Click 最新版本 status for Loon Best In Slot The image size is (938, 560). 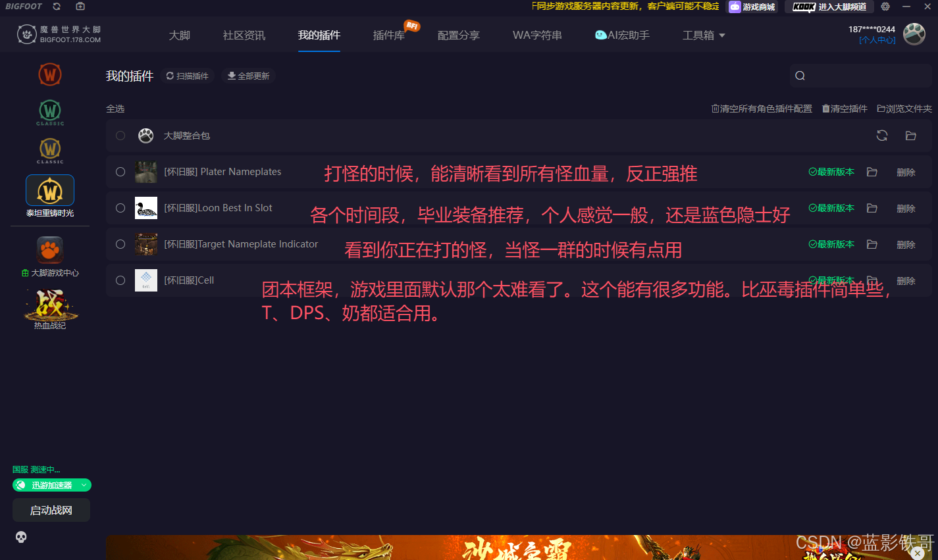click(831, 208)
